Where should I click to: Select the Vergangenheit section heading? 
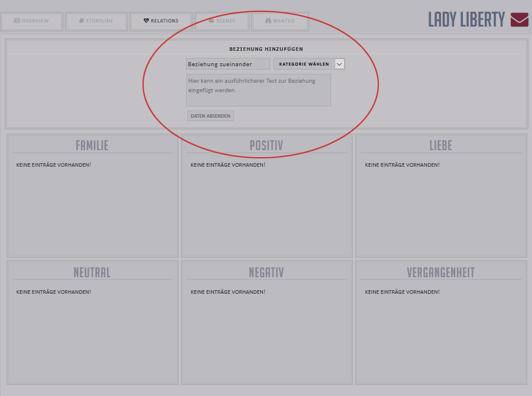[440, 272]
